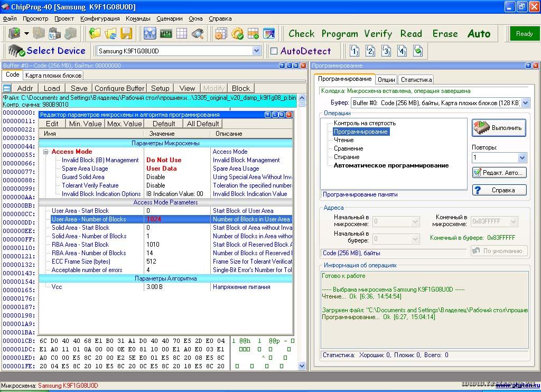The height and width of the screenshot is (392, 541).
Task: Open the Конфигурация menu
Action: pos(100,18)
